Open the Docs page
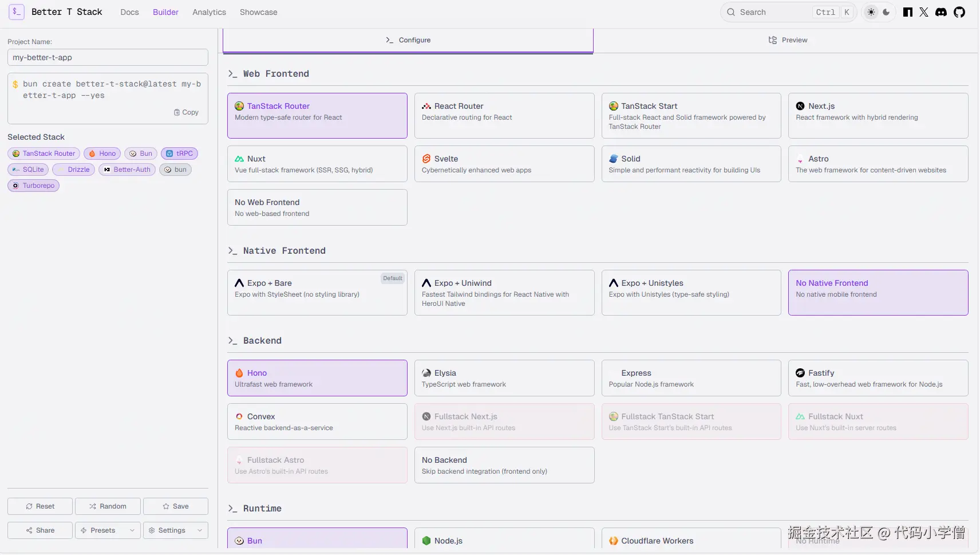The height and width of the screenshot is (555, 980). click(x=129, y=12)
